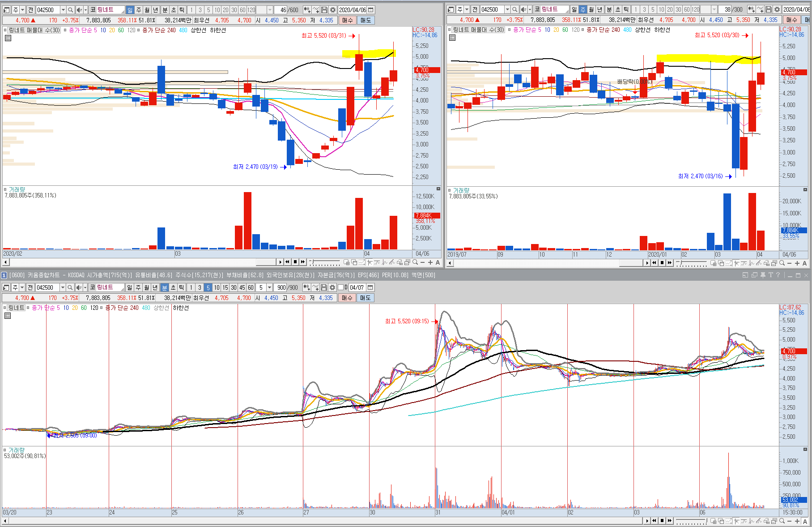
Task: Click the stop playback button below top-left chart
Action: click(295, 262)
